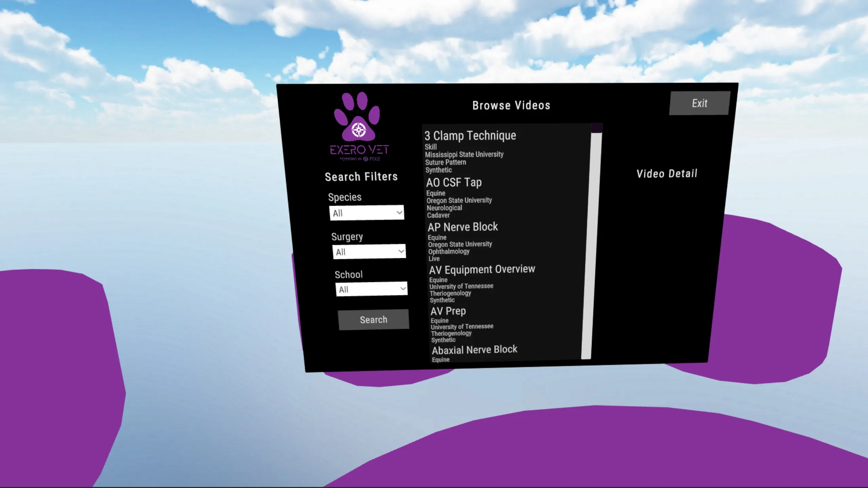Select the AO CSF Tap video
The image size is (868, 488).
[454, 183]
